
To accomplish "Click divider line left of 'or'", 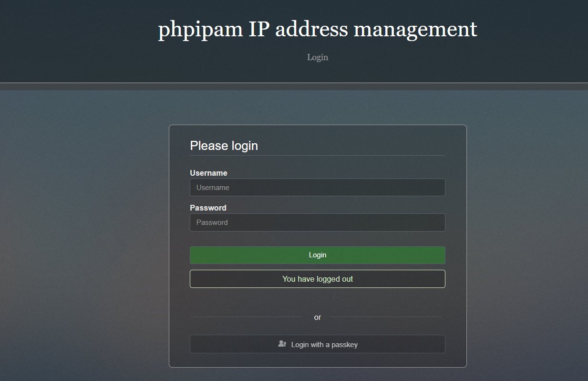I will tap(246, 317).
